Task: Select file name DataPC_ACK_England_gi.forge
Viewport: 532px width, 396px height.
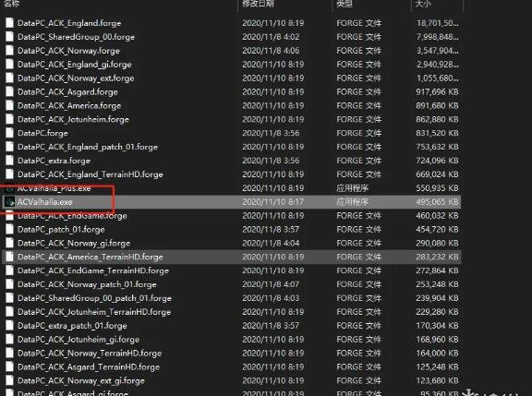Action: coord(74,65)
